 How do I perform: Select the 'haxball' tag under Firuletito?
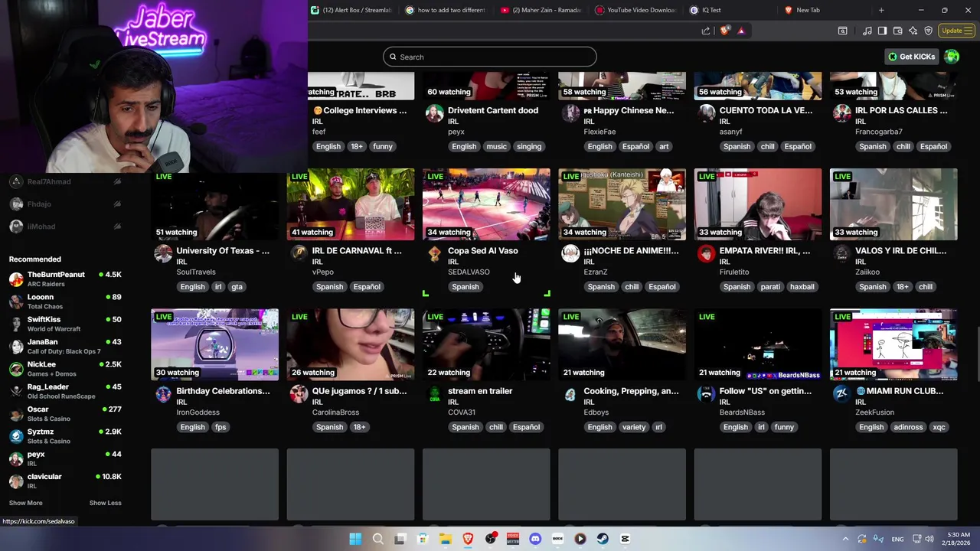pyautogui.click(x=802, y=286)
